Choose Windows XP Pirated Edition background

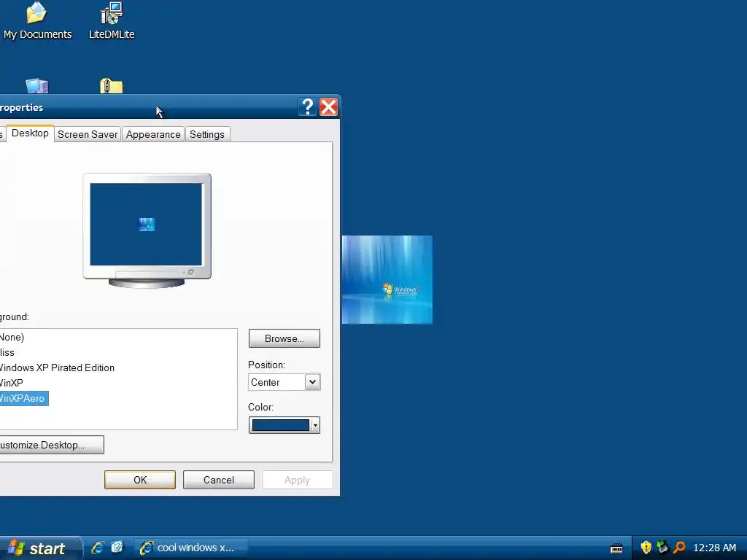click(57, 367)
